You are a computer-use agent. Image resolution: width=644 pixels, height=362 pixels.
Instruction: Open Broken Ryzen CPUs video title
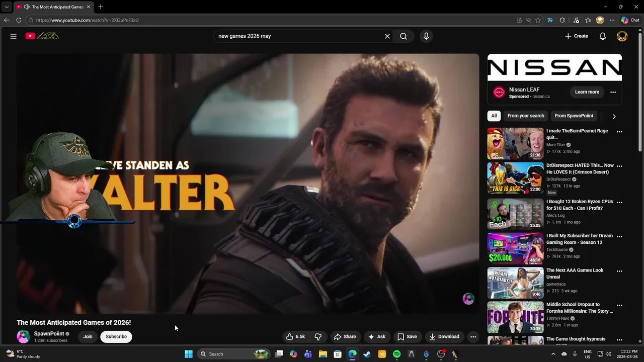(580, 205)
